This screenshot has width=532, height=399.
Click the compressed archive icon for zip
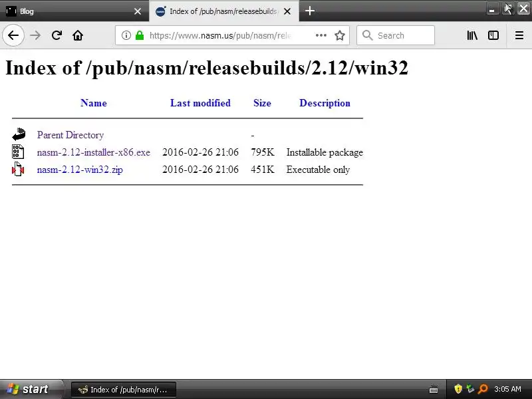18,169
